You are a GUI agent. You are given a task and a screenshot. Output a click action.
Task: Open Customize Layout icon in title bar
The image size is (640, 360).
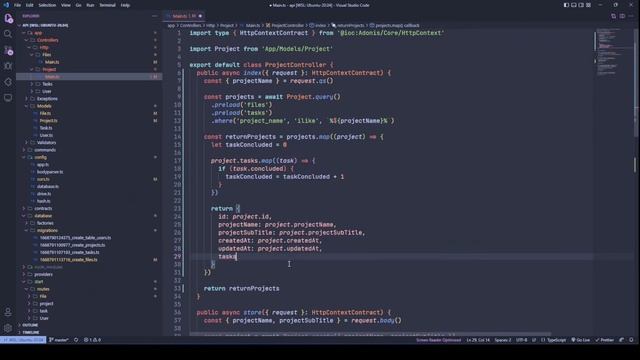pos(588,5)
